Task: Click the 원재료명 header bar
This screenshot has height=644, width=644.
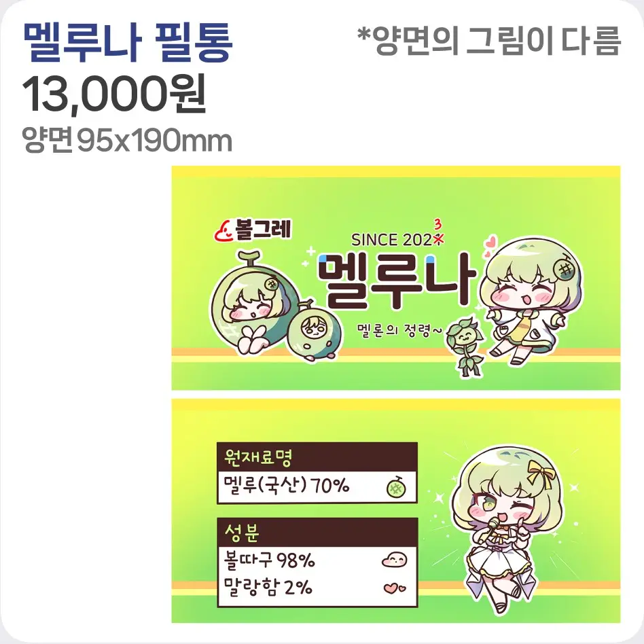Action: click(x=317, y=457)
